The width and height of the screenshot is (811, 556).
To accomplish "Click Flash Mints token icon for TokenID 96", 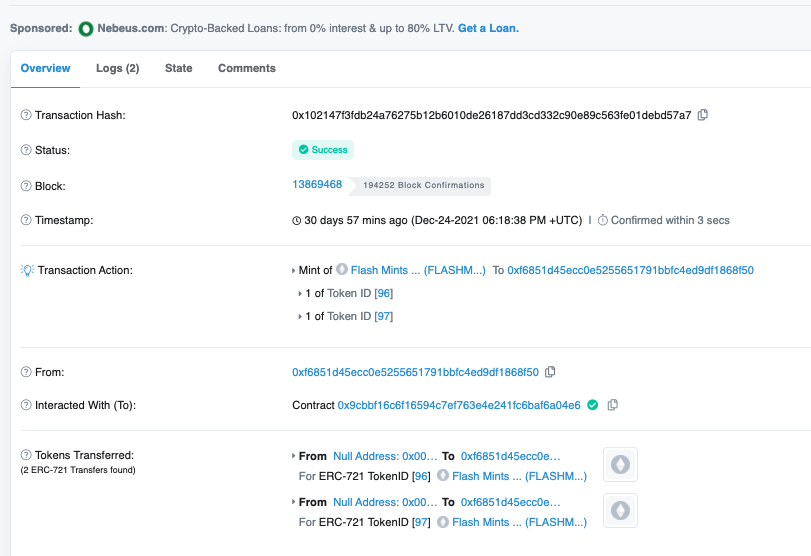I will 443,475.
